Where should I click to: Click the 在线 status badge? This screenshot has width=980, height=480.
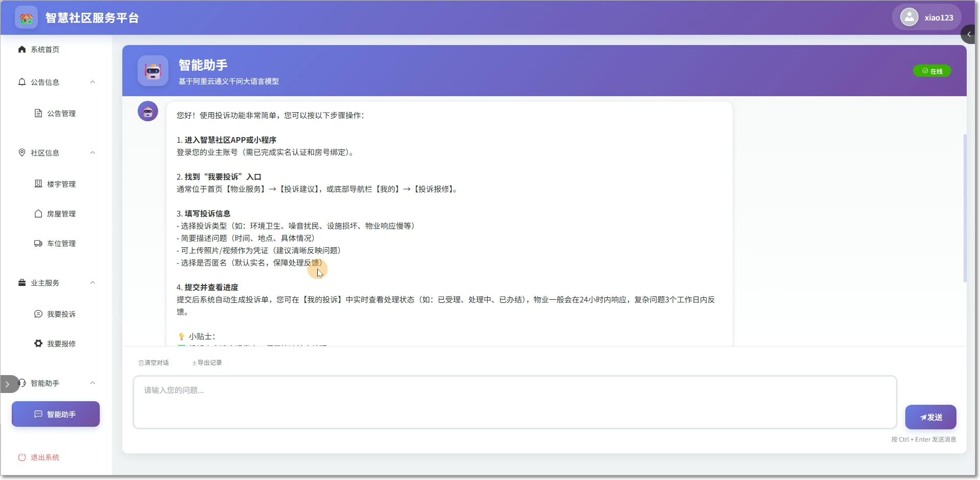coord(932,71)
